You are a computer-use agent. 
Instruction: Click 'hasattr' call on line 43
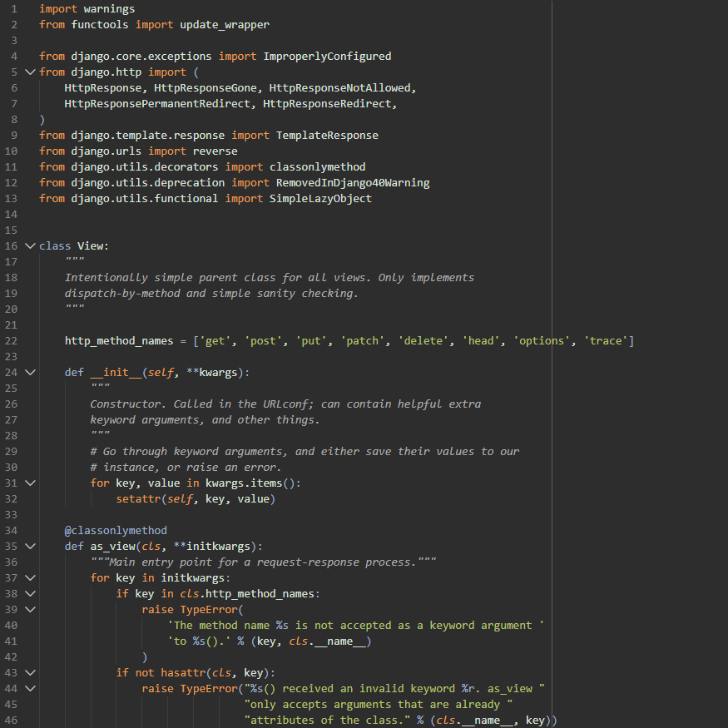pyautogui.click(x=183, y=673)
